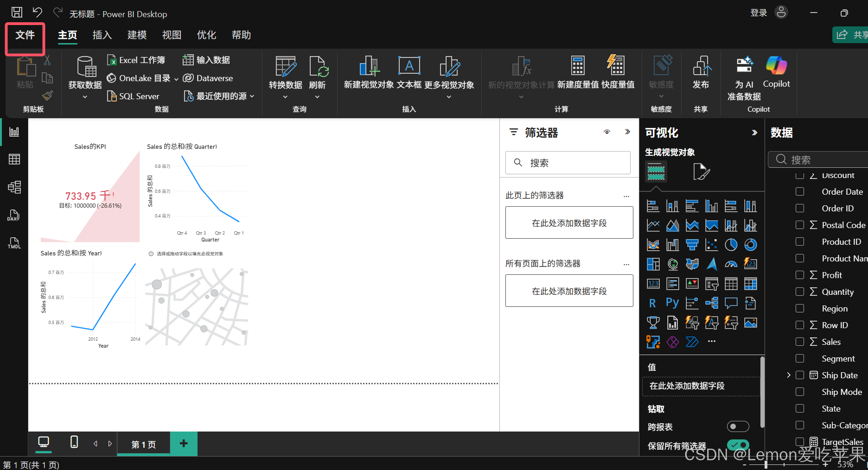868x470 pixels.
Task: Click the 新建视觉对象 icon
Action: click(369, 66)
